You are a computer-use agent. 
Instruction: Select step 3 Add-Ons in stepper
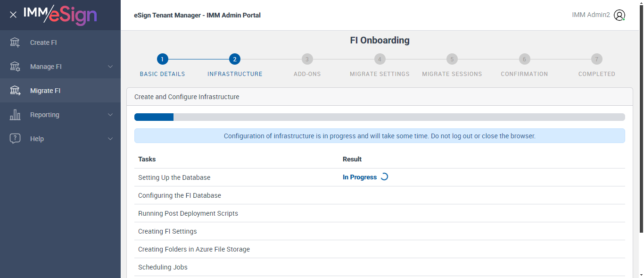[307, 59]
